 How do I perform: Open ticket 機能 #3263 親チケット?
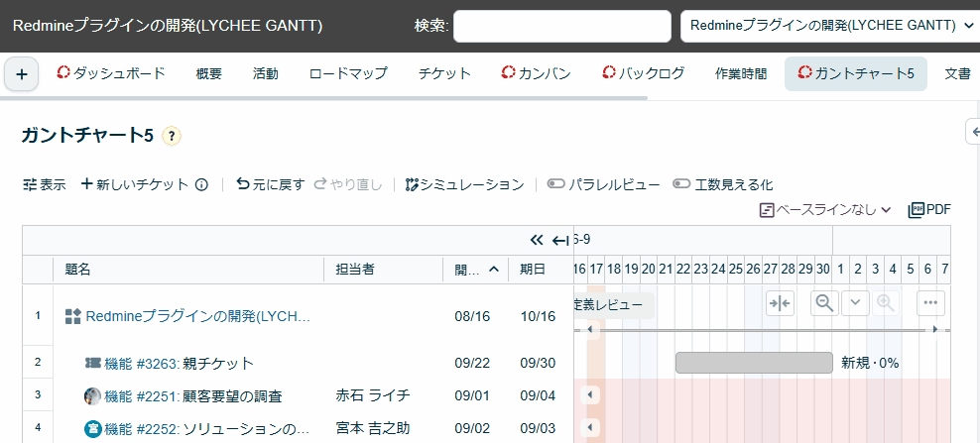coord(179,363)
